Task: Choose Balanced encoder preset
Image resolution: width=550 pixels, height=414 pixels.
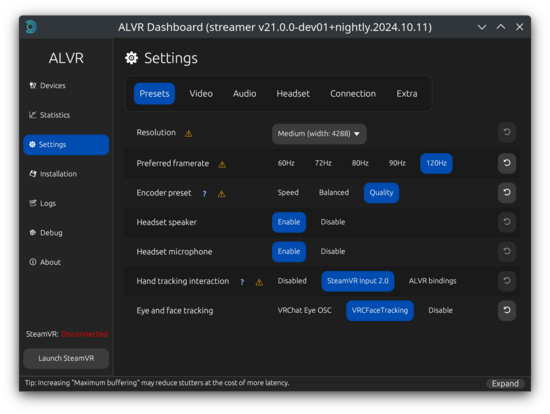Action: point(334,193)
